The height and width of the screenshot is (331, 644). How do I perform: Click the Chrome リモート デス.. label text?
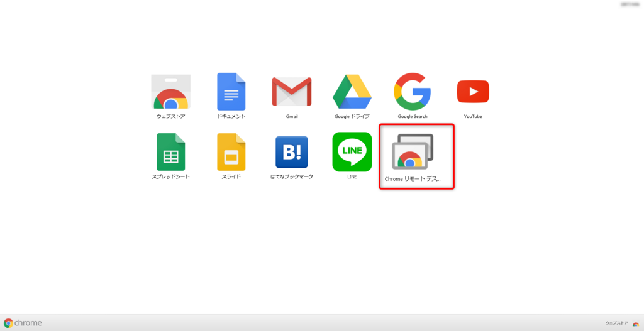tap(413, 179)
